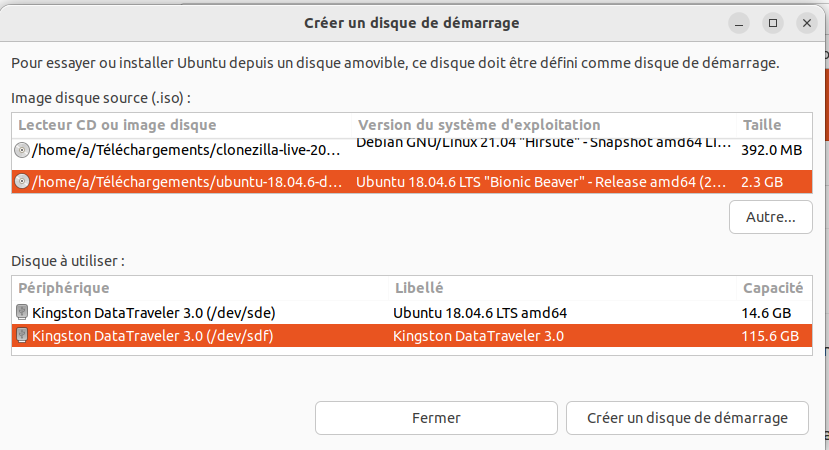Viewport: 829px width, 450px height.
Task: Click the Libellé column header
Action: [562, 288]
